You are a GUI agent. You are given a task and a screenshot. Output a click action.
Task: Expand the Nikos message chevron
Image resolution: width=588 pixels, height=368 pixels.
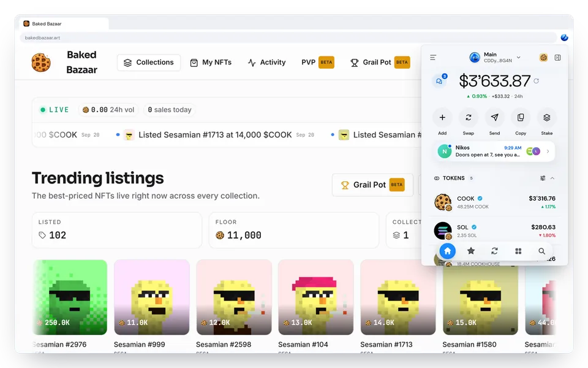point(548,151)
